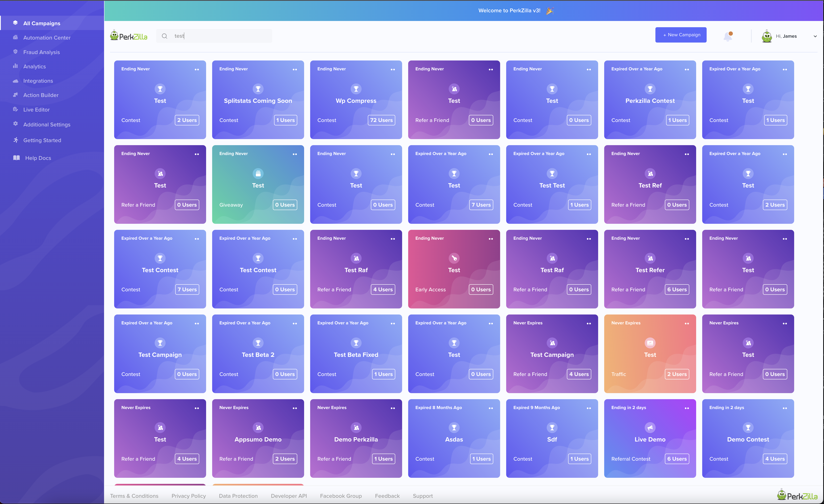The image size is (824, 504).
Task: Open the options dots on the Test Refer card
Action: [x=686, y=239]
